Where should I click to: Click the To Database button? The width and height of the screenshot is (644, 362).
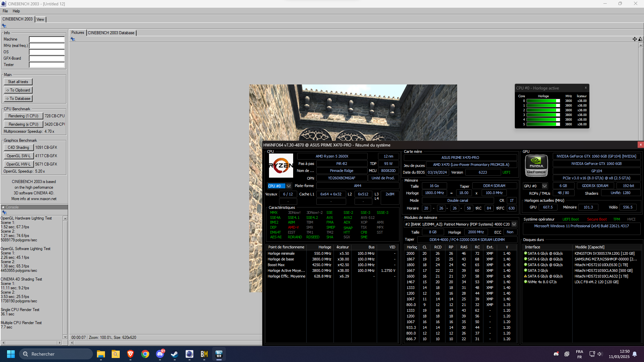pyautogui.click(x=18, y=99)
